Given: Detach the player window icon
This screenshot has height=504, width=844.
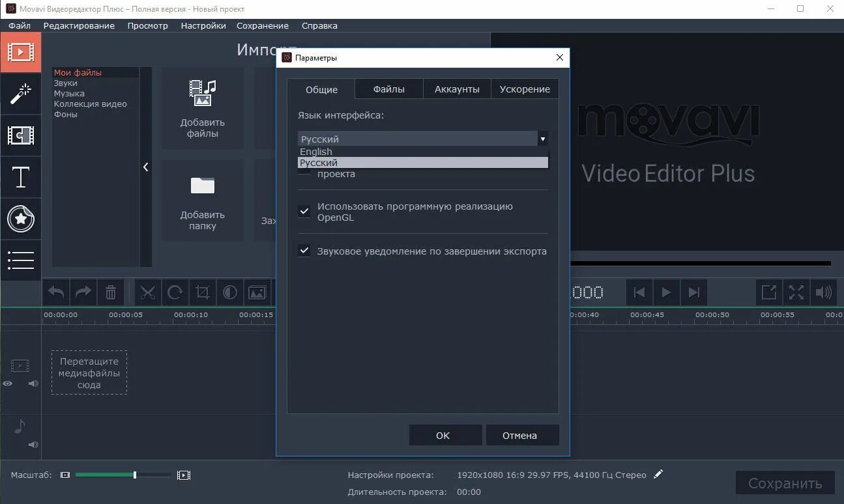Looking at the screenshot, I should [x=769, y=292].
